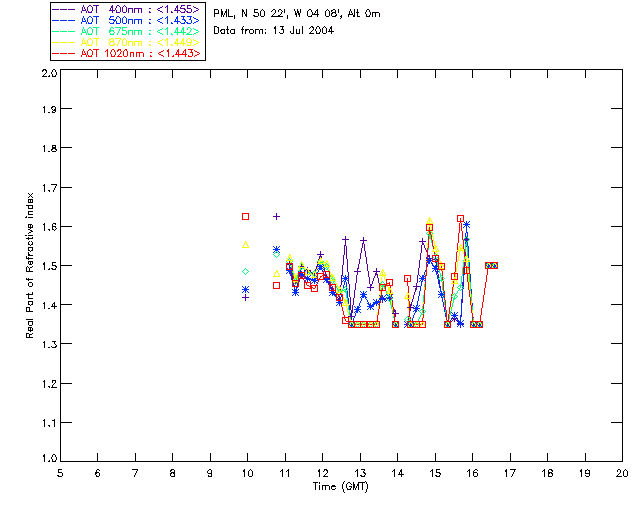The height and width of the screenshot is (512, 640).
Task: Click the rightmost red square data point
Action: tap(494, 265)
